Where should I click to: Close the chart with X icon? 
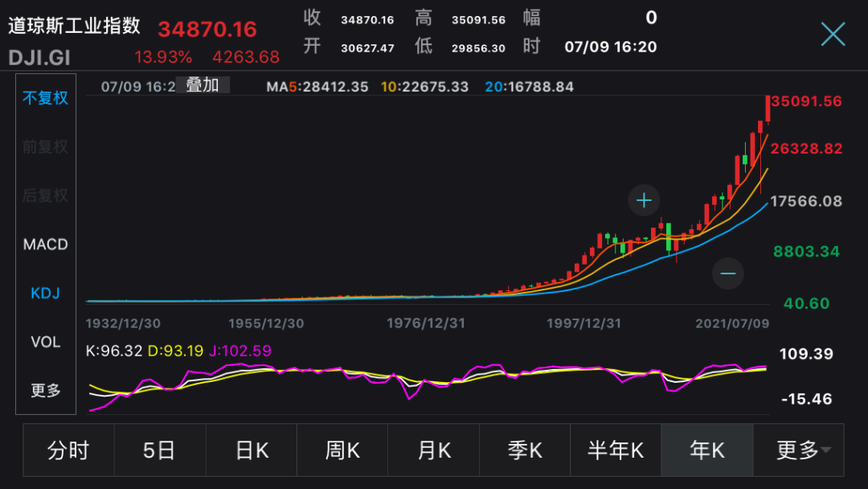click(x=833, y=35)
